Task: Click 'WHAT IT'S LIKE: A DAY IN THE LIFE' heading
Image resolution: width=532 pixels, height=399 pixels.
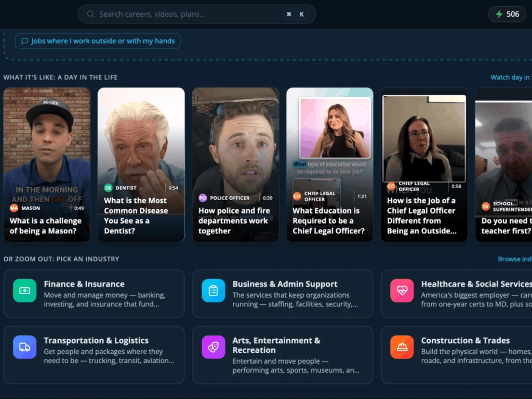Action: (60, 77)
